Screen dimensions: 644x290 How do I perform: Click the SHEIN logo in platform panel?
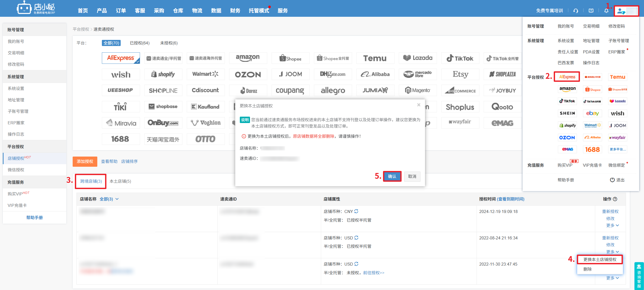click(x=567, y=113)
